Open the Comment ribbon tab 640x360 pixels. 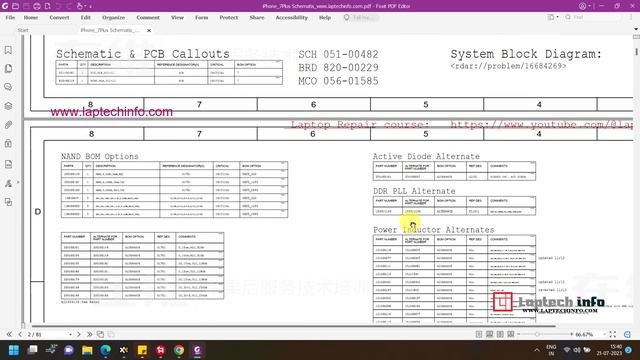tap(148, 18)
